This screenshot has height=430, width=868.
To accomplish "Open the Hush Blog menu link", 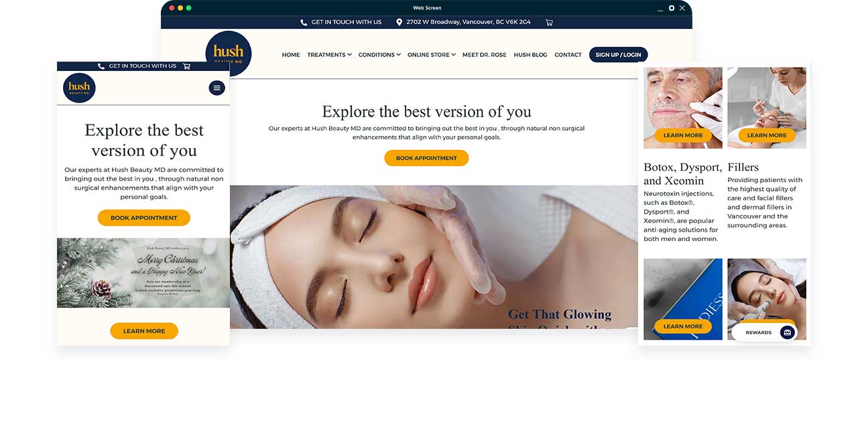I will pos(530,55).
